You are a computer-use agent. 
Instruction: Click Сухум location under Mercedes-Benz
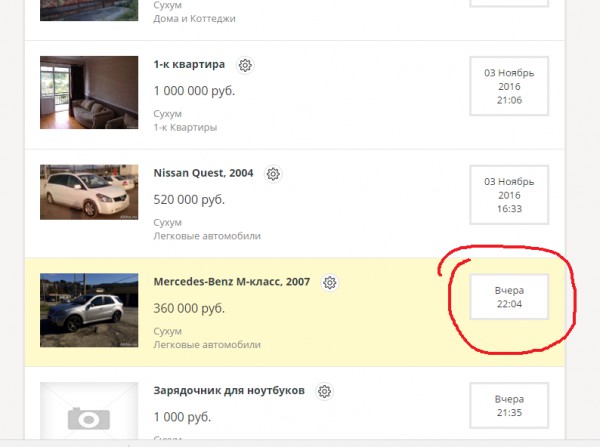point(168,331)
